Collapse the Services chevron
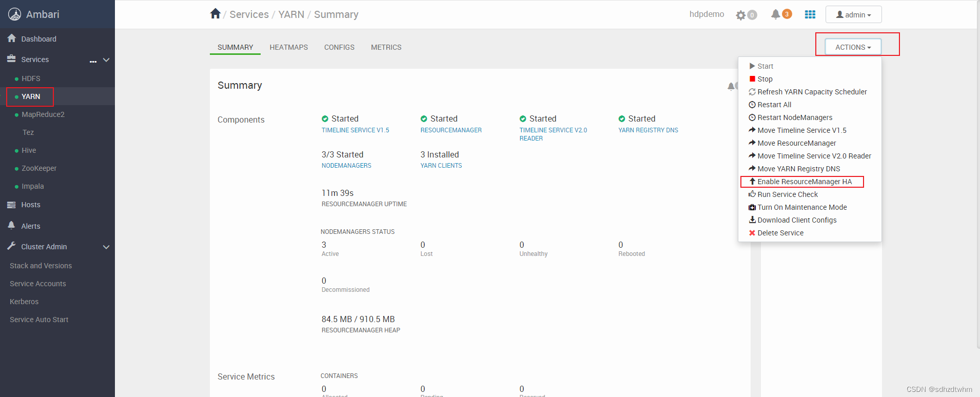The image size is (980, 397). [106, 60]
